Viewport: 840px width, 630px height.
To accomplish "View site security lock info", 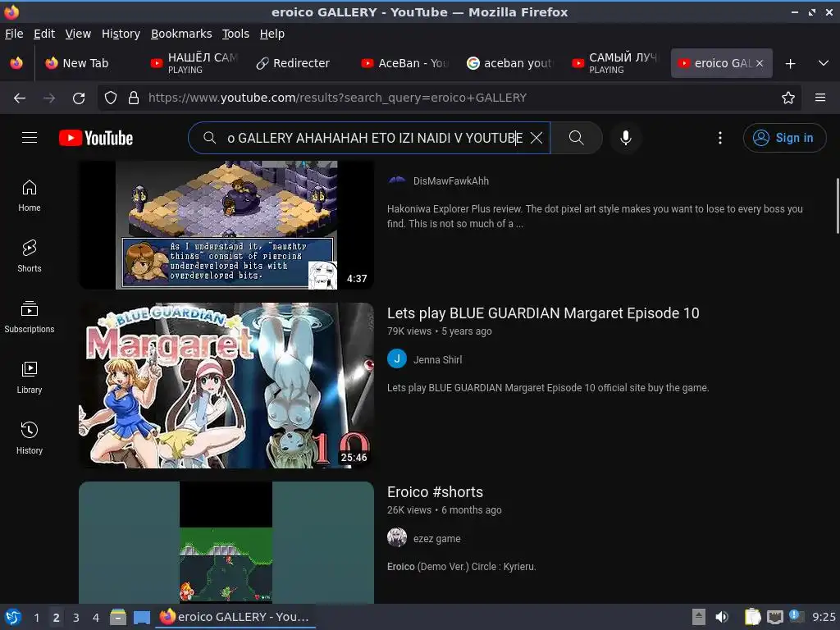I will [134, 98].
